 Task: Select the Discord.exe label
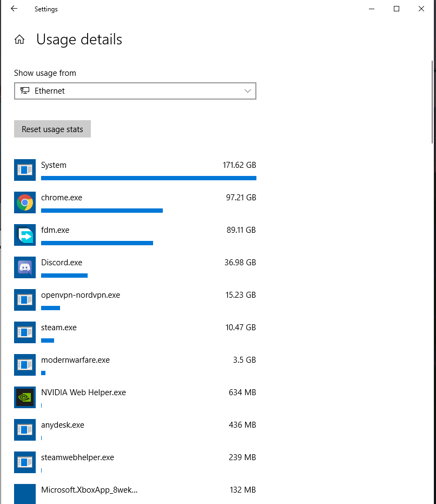point(62,262)
